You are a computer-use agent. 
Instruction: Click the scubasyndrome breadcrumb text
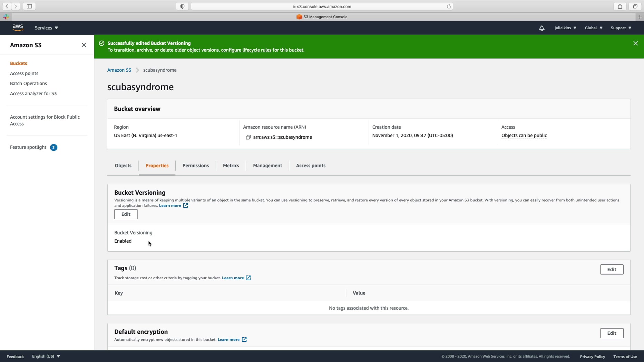[160, 70]
